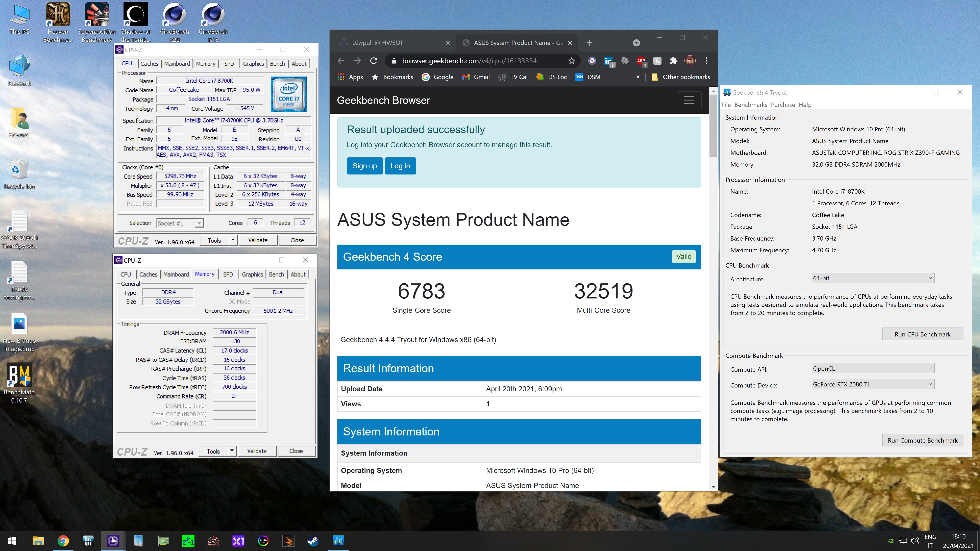Open Chrome three-dot menu
980x551 pixels.
(706, 61)
